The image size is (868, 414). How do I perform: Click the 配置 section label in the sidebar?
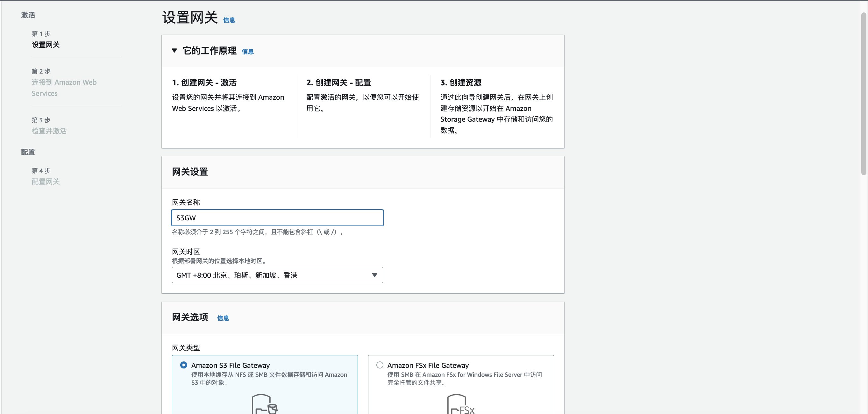[x=27, y=152]
